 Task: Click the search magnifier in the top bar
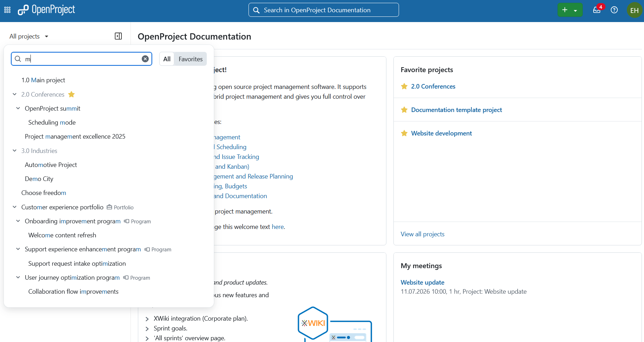(x=257, y=10)
